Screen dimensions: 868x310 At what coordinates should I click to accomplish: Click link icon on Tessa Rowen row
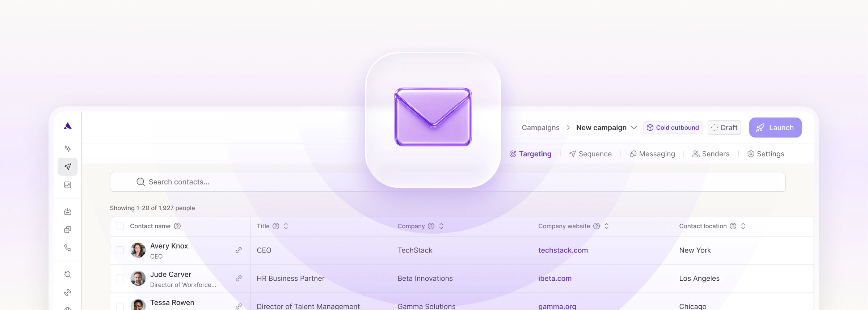[239, 306]
